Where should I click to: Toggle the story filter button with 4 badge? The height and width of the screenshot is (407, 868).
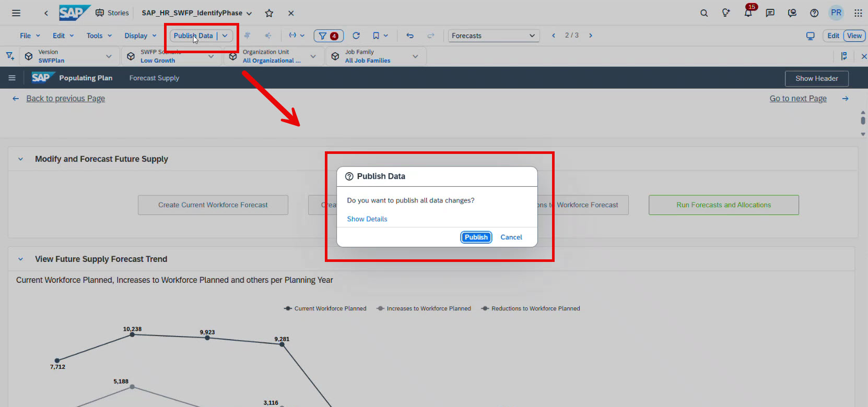pos(328,35)
